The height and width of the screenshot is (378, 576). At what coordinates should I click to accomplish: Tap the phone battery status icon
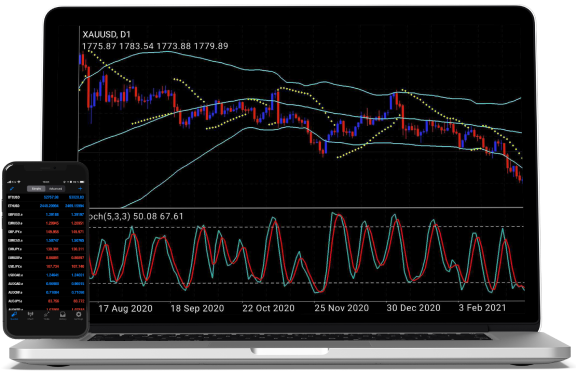coord(82,182)
